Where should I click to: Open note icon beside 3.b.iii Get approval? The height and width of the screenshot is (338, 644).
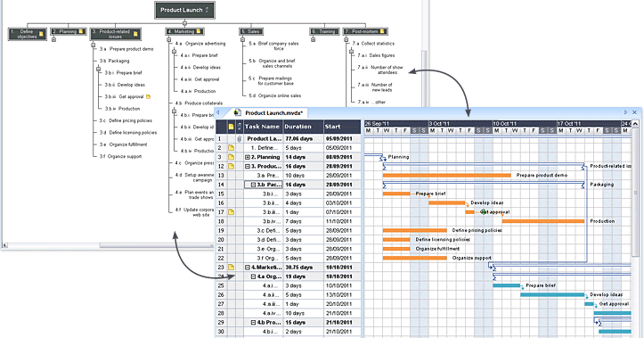point(148,96)
